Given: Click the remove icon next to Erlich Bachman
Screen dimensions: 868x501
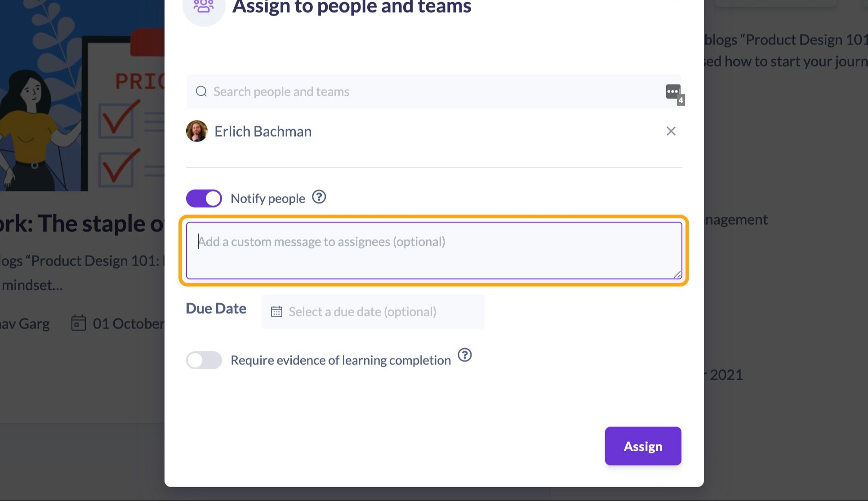Looking at the screenshot, I should pos(671,131).
